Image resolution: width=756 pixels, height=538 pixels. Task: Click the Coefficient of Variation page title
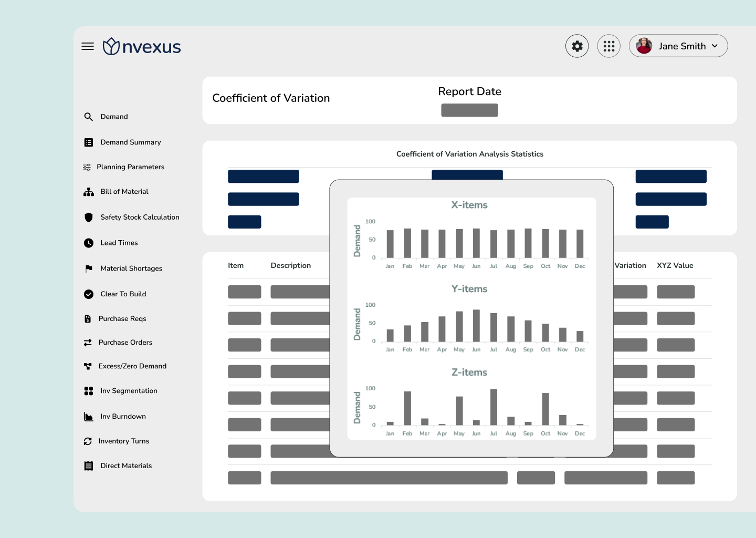coord(271,98)
